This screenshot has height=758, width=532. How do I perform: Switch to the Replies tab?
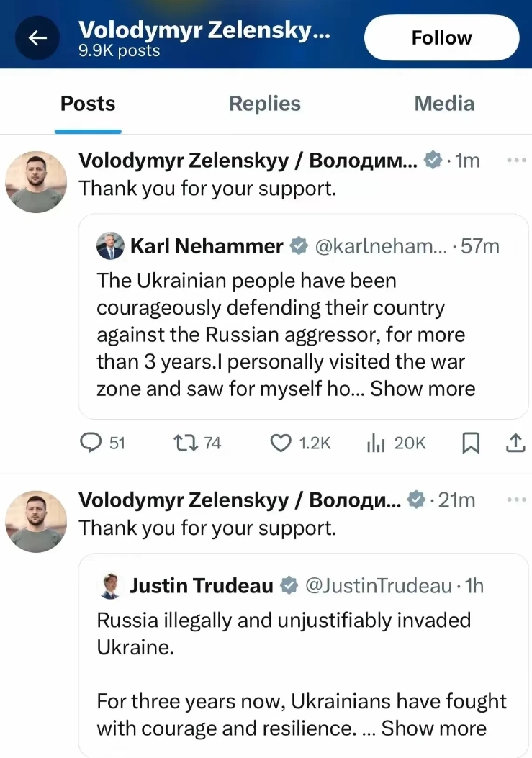[264, 104]
